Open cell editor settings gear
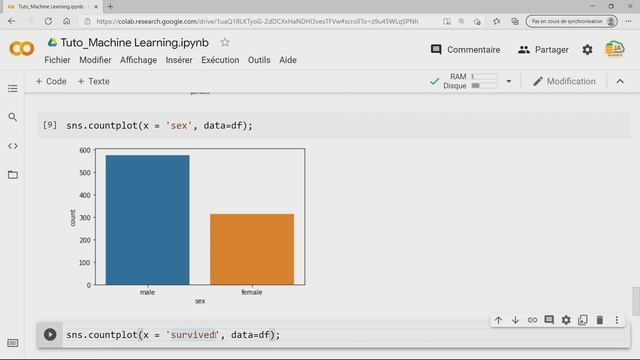This screenshot has width=640, height=360. click(x=566, y=320)
